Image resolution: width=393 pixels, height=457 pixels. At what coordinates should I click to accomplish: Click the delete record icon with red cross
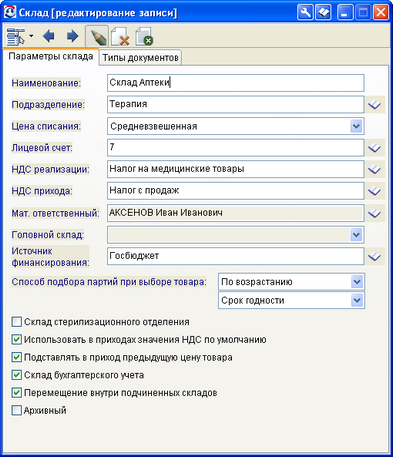[120, 36]
